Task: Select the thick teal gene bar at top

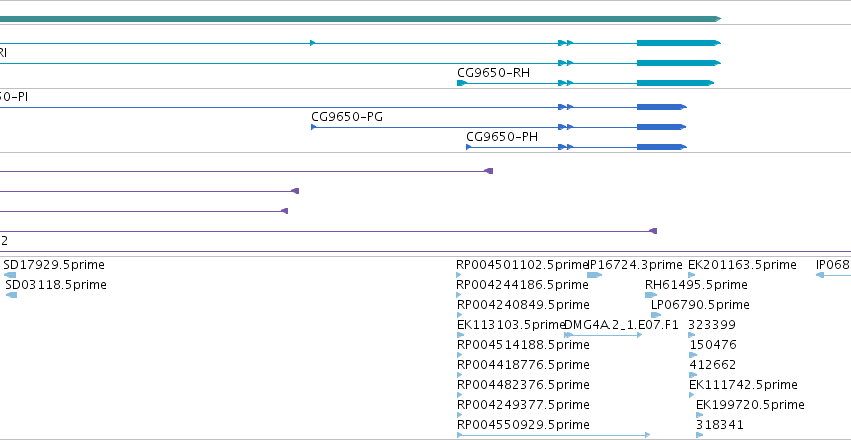Action: (360, 19)
